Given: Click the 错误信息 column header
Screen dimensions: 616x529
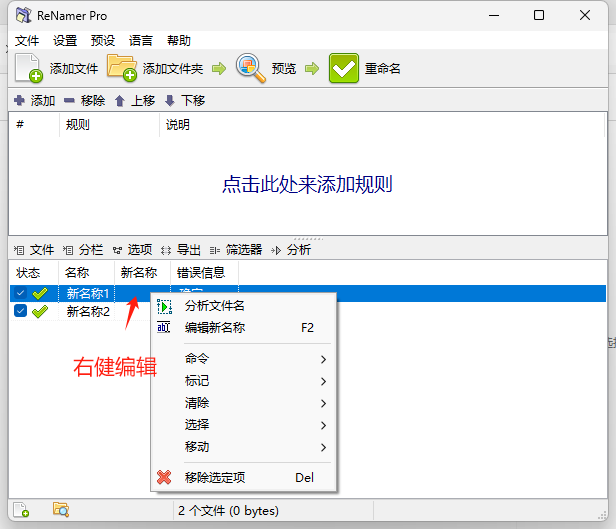Looking at the screenshot, I should point(204,273).
